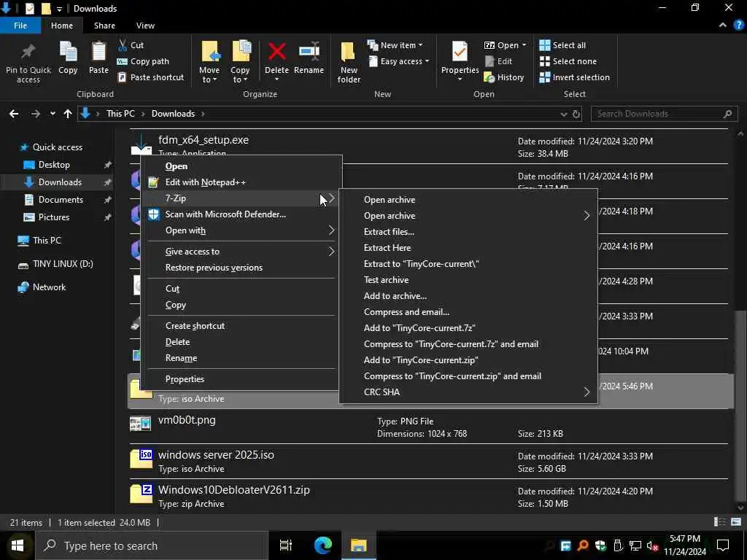This screenshot has width=747, height=560.
Task: Switch to the Share tab
Action: coord(104,26)
